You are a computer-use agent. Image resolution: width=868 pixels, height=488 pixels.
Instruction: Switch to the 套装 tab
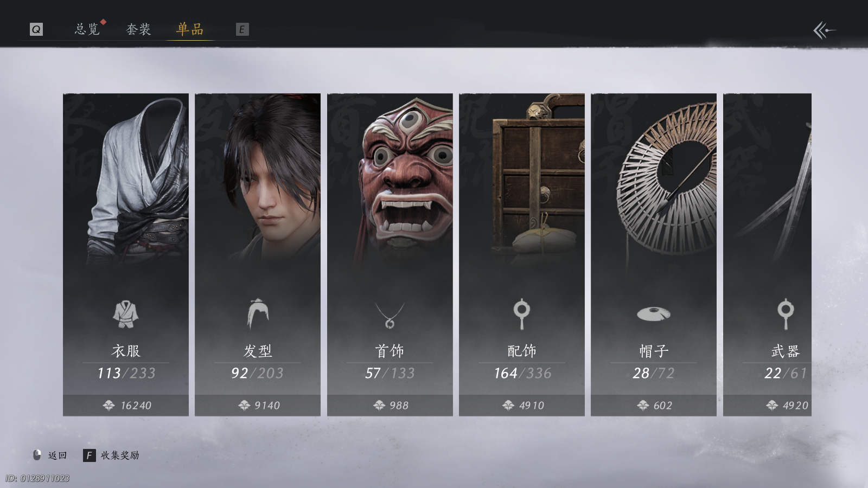tap(138, 29)
